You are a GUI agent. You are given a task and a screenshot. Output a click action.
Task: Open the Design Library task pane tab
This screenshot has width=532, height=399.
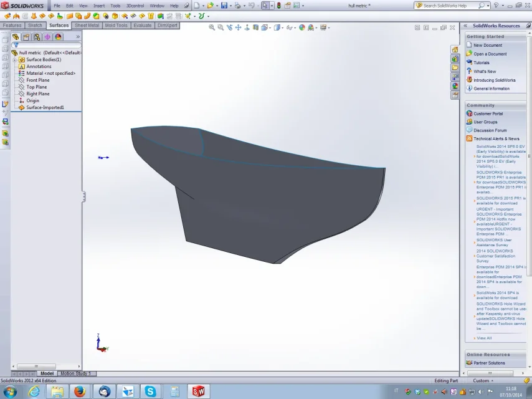click(455, 59)
